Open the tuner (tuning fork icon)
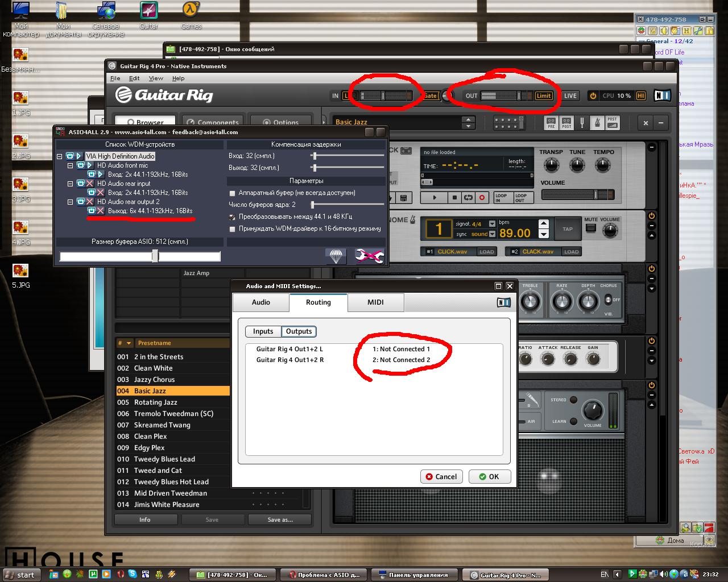This screenshot has height=582, width=728. 582,123
